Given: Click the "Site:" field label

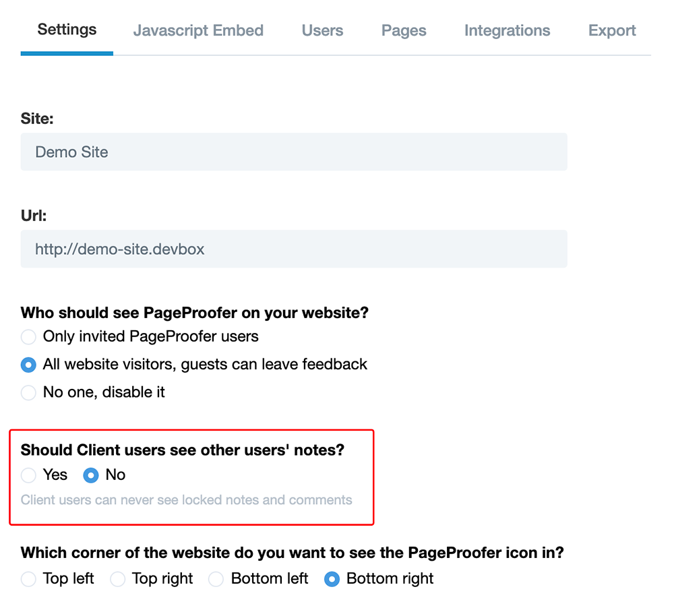Looking at the screenshot, I should [x=37, y=119].
